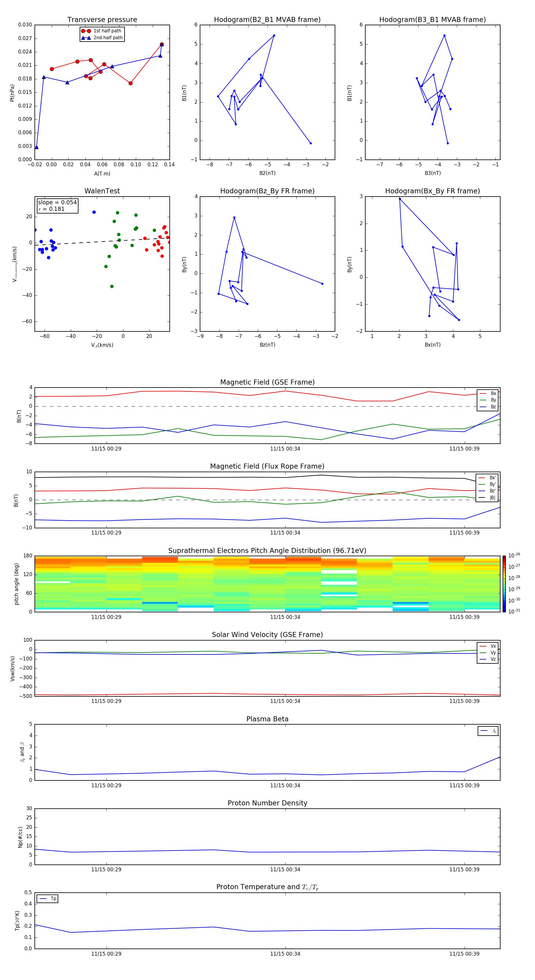Click the lowest blue triangle in Transverse pressure plot
This screenshot has width=535, height=980.
pos(37,147)
